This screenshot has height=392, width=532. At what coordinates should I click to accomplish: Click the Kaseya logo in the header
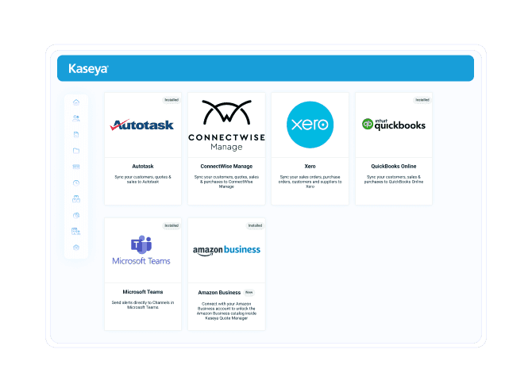pos(88,69)
